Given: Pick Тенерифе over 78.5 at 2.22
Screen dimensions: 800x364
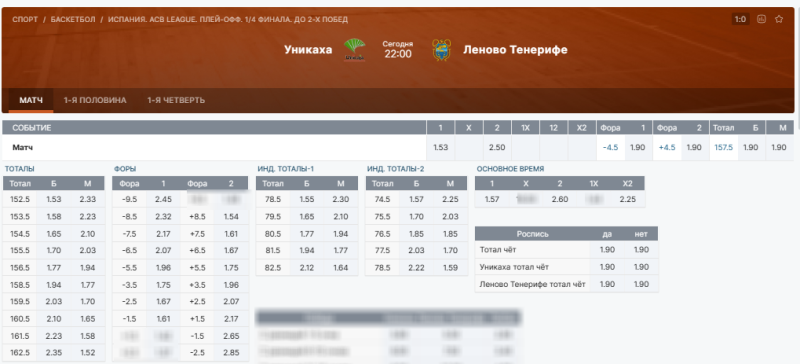Looking at the screenshot, I should click(416, 268).
